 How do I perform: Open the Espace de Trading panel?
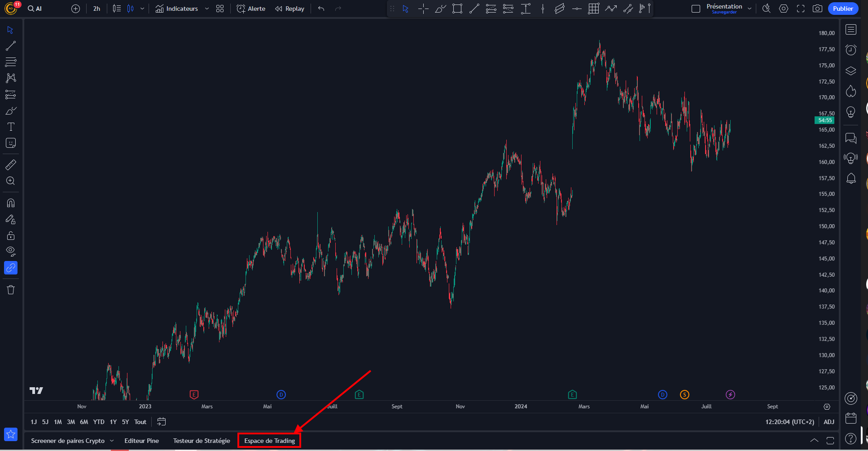tap(269, 441)
